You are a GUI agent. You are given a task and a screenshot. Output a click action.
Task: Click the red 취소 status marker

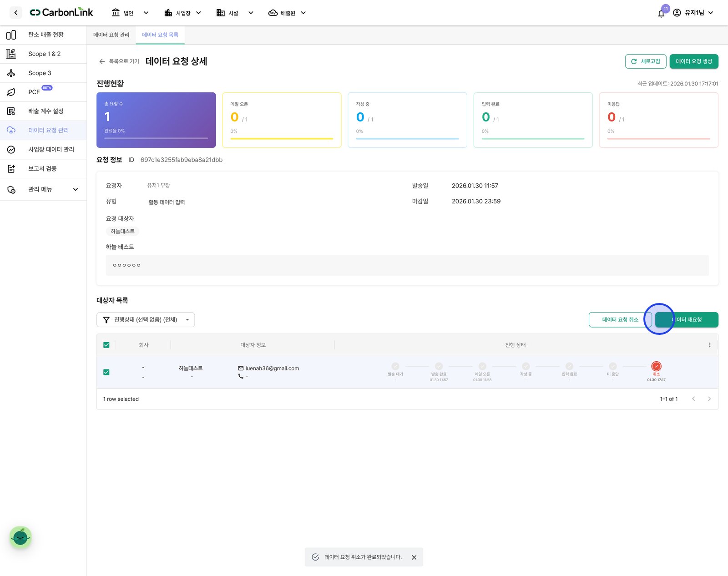pos(656,366)
